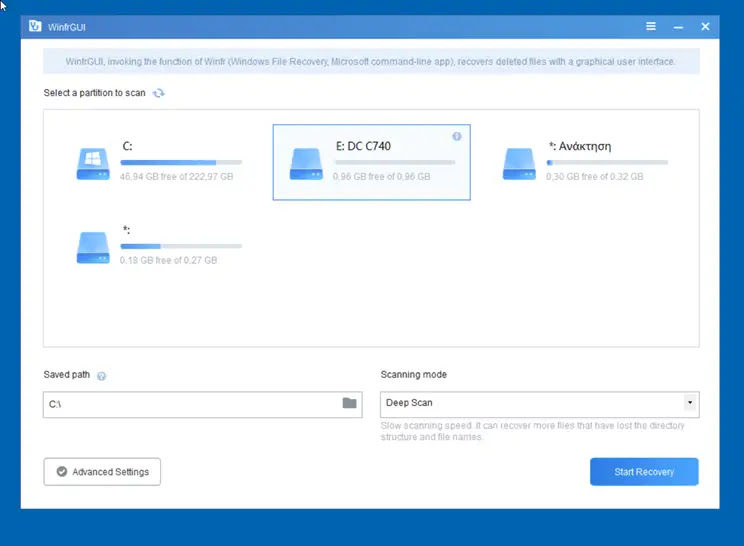Click the 'C:' drive label
This screenshot has height=546, width=744.
(128, 146)
